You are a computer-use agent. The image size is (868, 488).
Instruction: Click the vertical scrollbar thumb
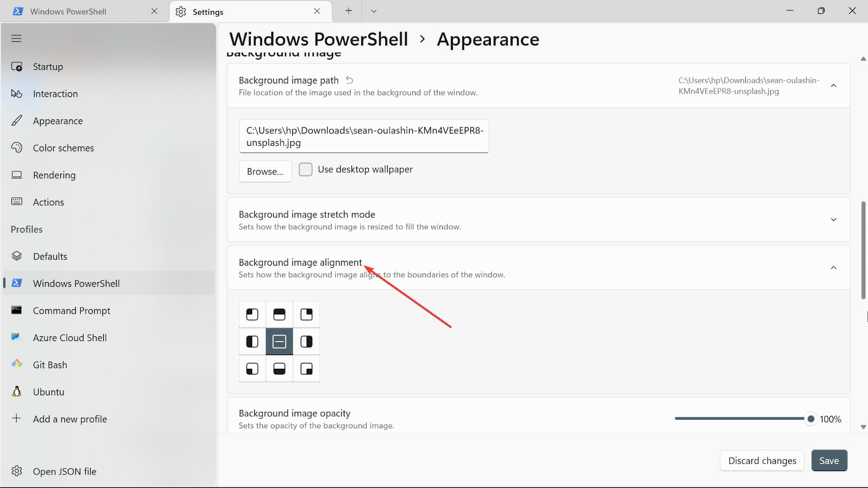[863, 250]
